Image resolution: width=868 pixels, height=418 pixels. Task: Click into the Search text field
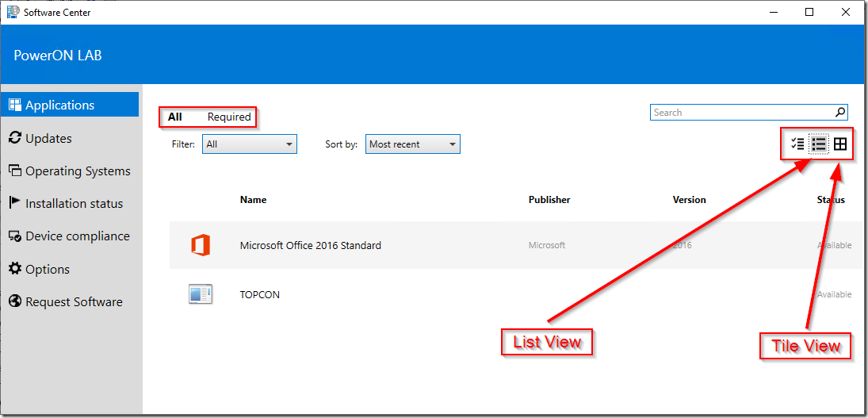[x=741, y=113]
